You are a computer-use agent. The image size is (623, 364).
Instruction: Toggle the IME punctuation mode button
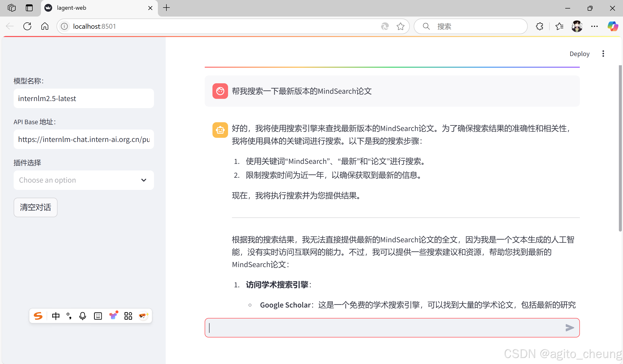point(69,316)
